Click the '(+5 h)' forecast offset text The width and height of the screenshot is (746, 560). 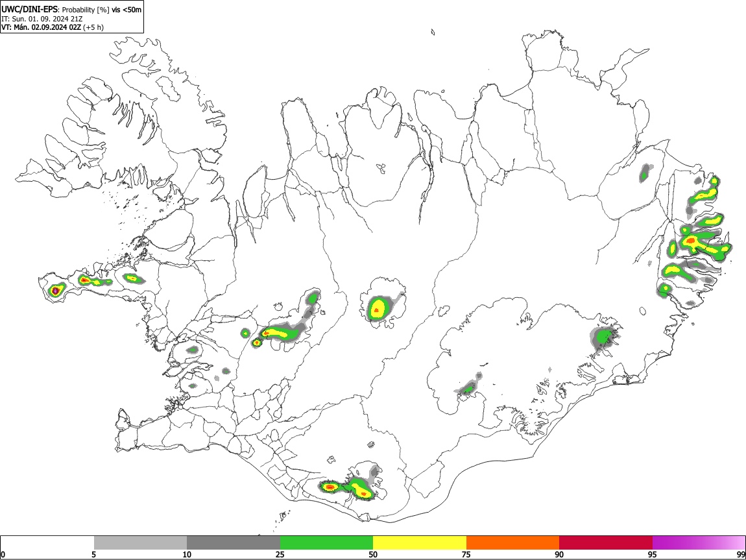click(x=93, y=27)
